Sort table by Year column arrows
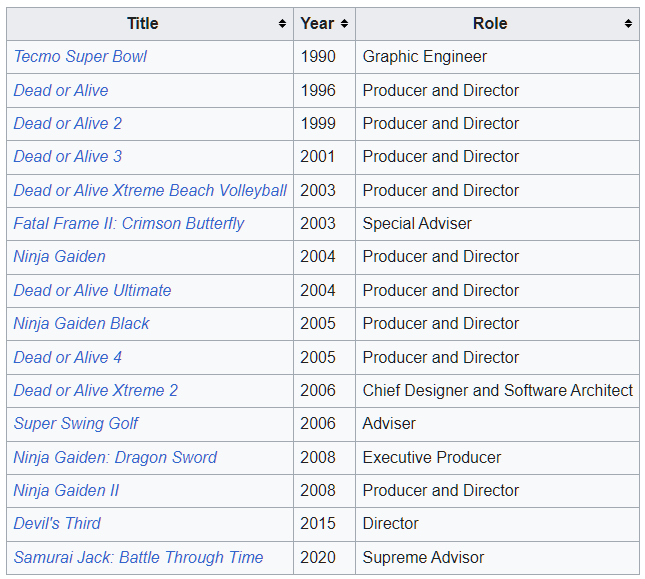The width and height of the screenshot is (645, 579). pyautogui.click(x=344, y=24)
